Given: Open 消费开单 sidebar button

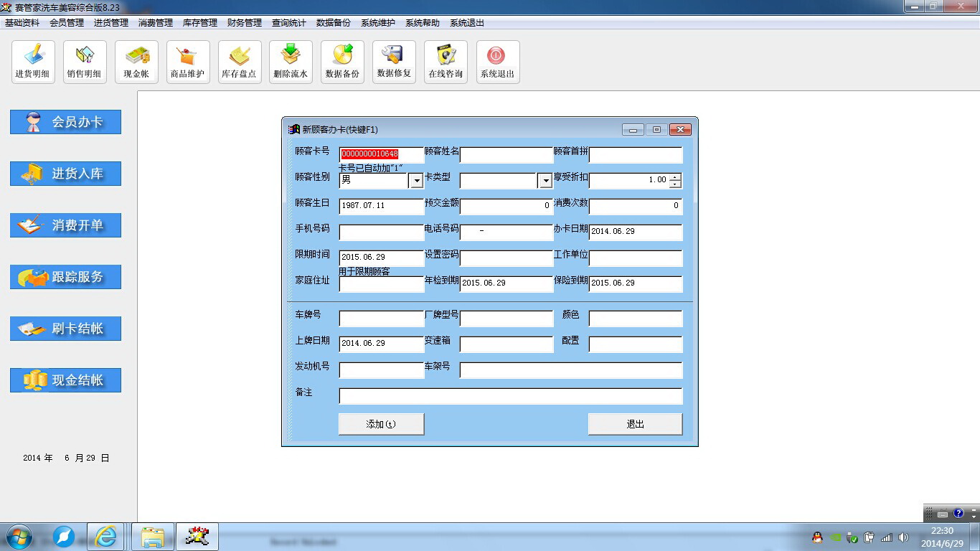Looking at the screenshot, I should [65, 225].
